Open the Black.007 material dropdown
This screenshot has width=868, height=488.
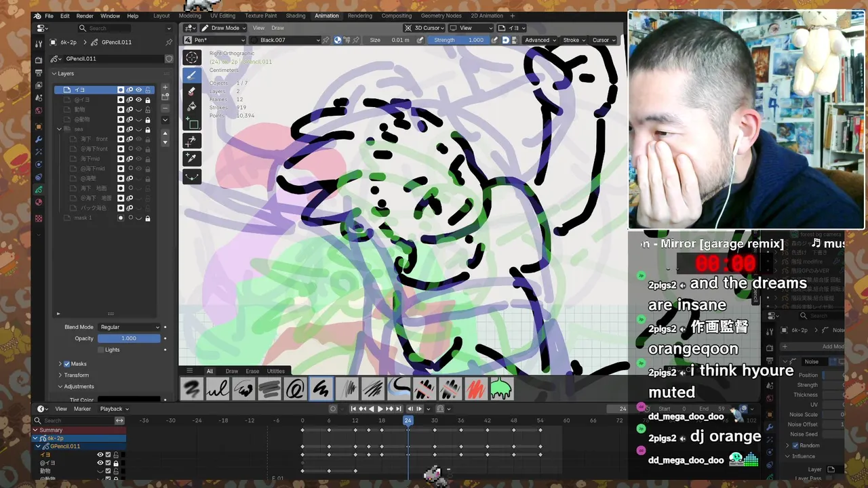284,40
